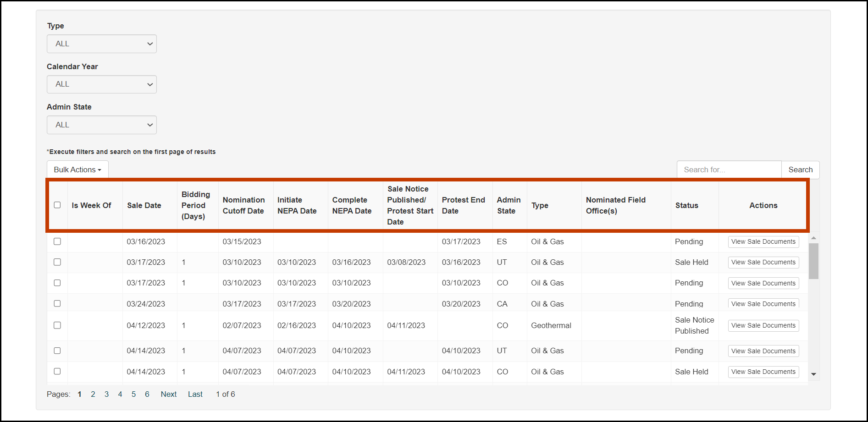
Task: Go to page 2 of results
Action: point(93,394)
